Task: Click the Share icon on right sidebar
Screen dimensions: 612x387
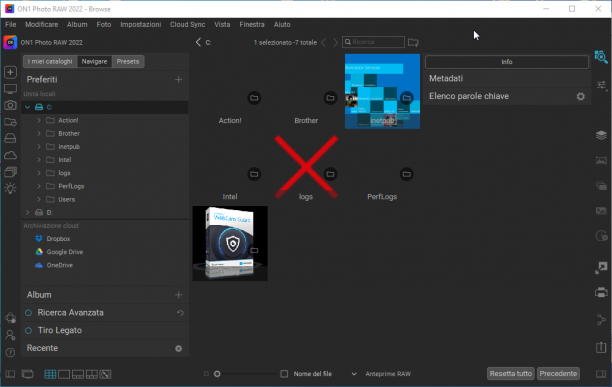Action: tap(601, 320)
